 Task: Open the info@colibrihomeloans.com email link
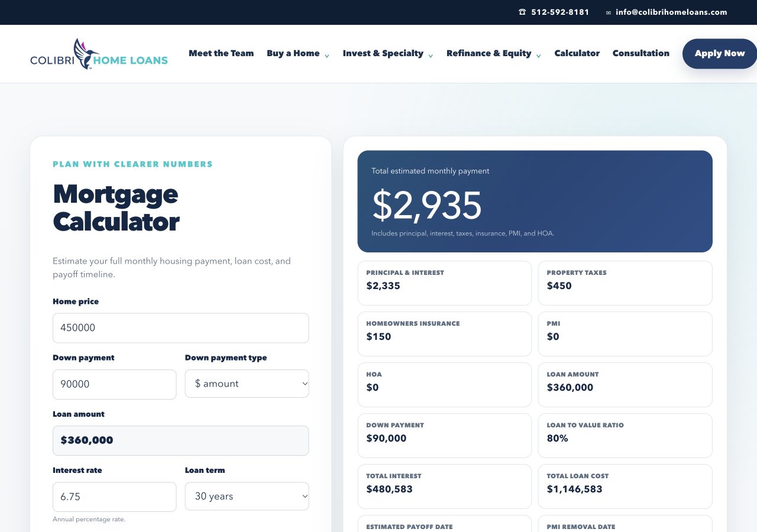click(x=671, y=12)
